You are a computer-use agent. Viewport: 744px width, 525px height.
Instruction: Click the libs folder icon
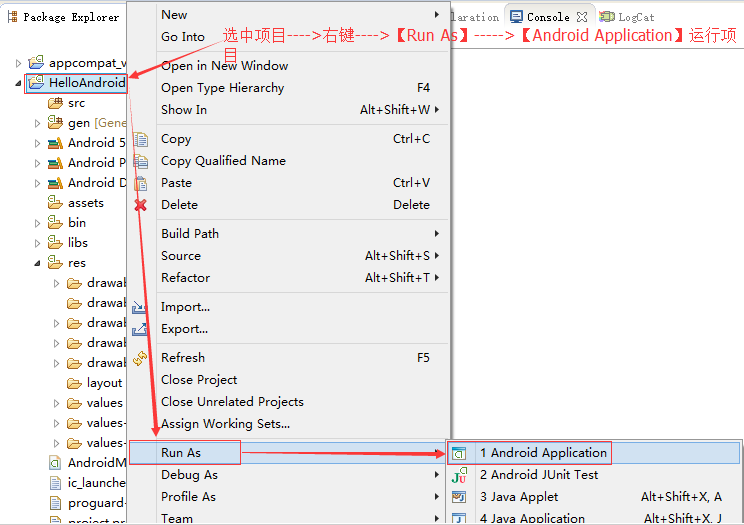(55, 243)
